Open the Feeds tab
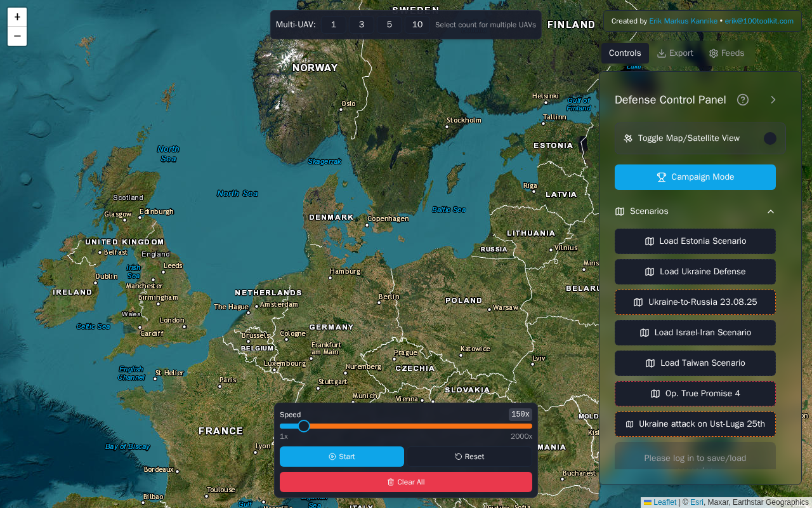812x508 pixels. (726, 53)
